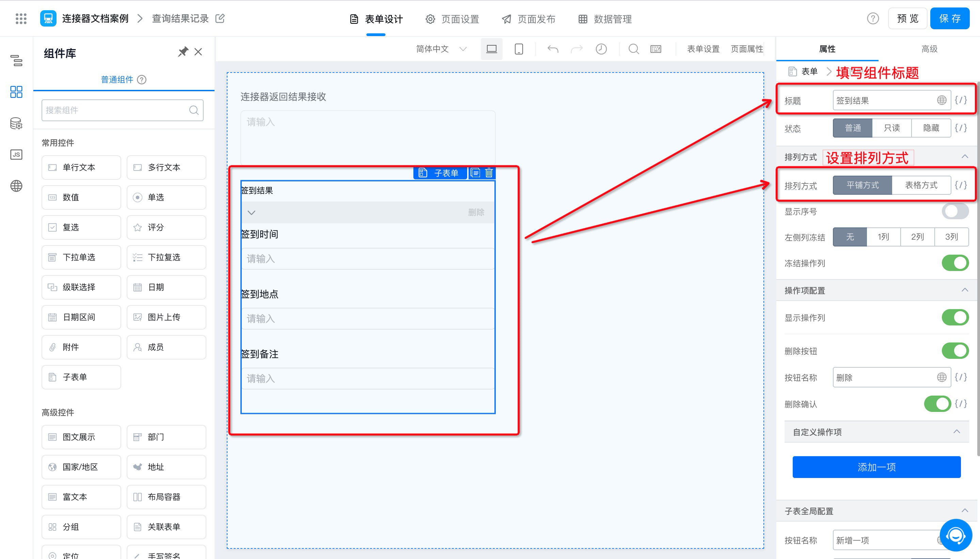The image size is (980, 559).
Task: Click the 添加一项 button
Action: pos(876,467)
